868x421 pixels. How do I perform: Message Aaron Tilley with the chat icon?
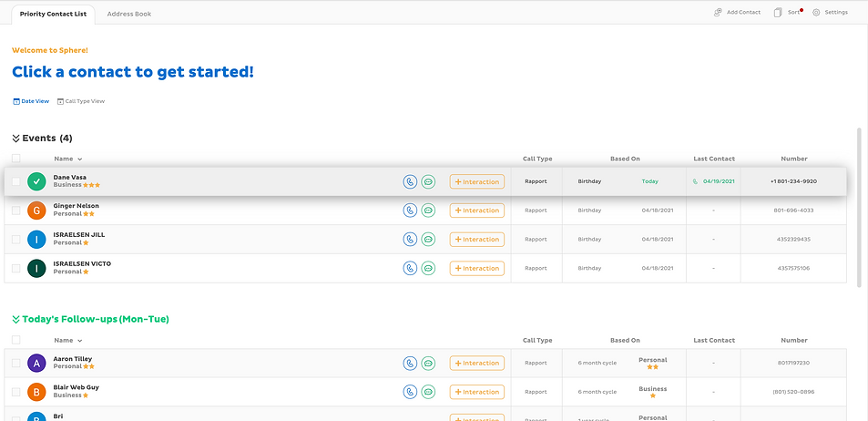point(428,364)
